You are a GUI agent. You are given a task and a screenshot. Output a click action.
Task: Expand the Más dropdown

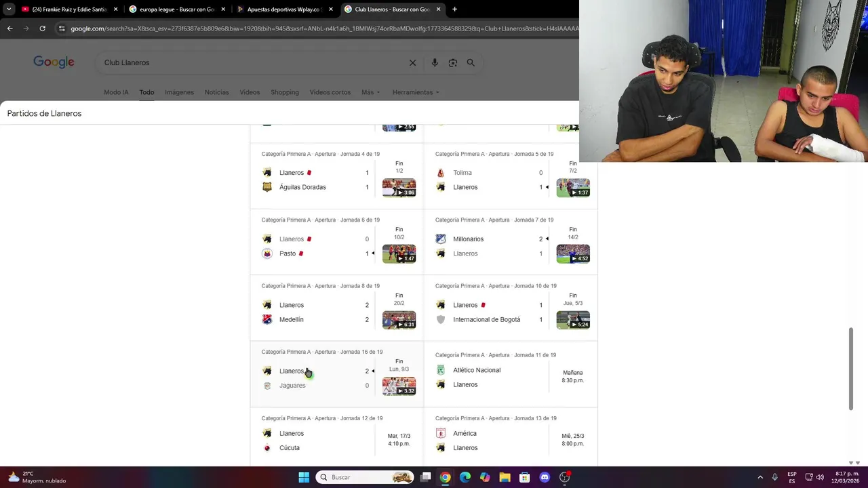pyautogui.click(x=370, y=92)
